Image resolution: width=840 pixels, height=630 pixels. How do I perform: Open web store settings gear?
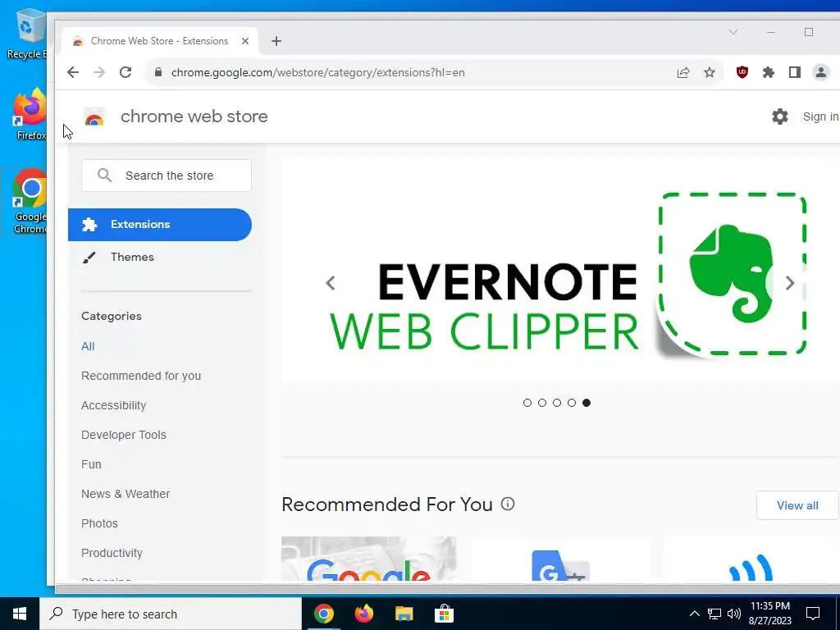(x=780, y=116)
